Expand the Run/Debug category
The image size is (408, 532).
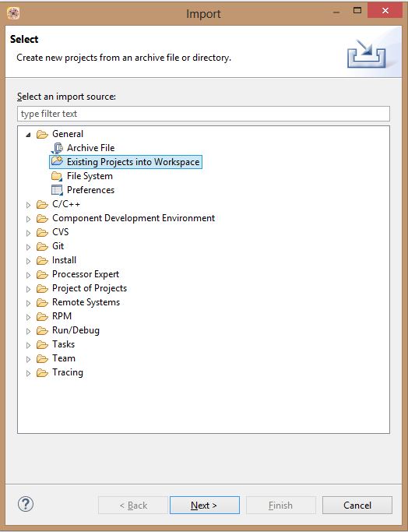pos(29,331)
